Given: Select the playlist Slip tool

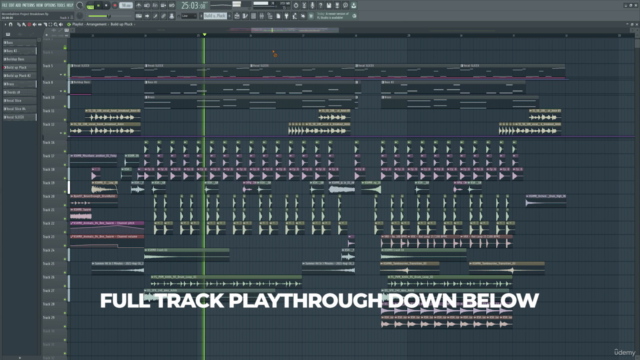Looking at the screenshot, I should pos(40,24).
